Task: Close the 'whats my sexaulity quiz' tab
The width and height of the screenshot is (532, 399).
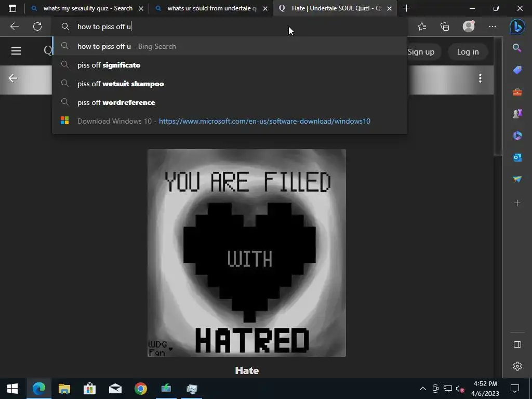Action: click(141, 8)
